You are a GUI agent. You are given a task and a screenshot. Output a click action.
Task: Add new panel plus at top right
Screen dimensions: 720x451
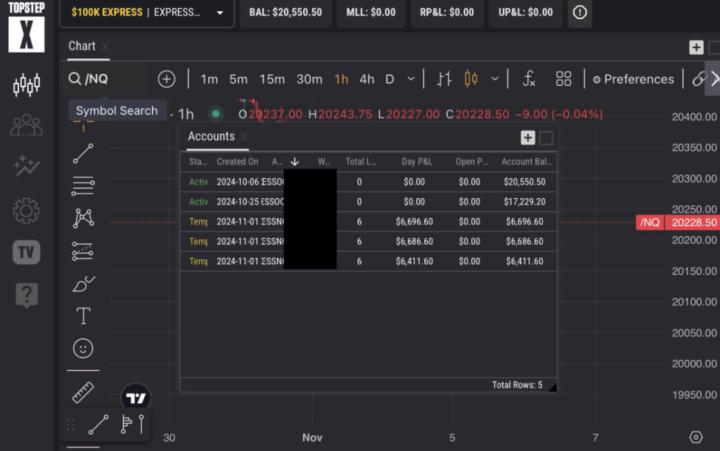(696, 47)
